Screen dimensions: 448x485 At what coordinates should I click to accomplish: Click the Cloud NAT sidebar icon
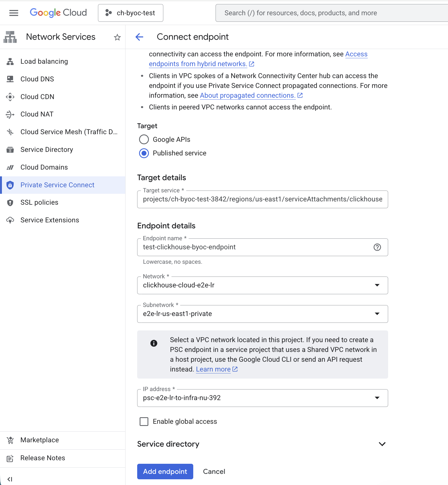tap(10, 114)
